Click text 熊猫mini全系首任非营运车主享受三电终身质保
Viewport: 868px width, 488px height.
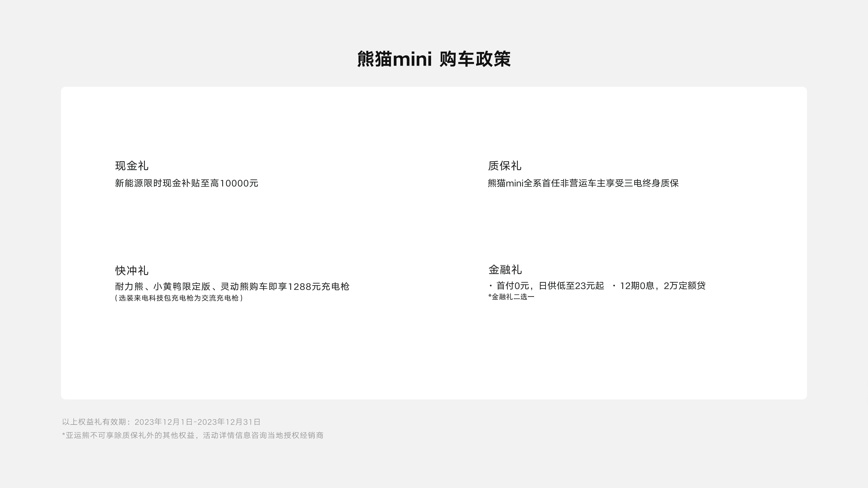pyautogui.click(x=583, y=183)
